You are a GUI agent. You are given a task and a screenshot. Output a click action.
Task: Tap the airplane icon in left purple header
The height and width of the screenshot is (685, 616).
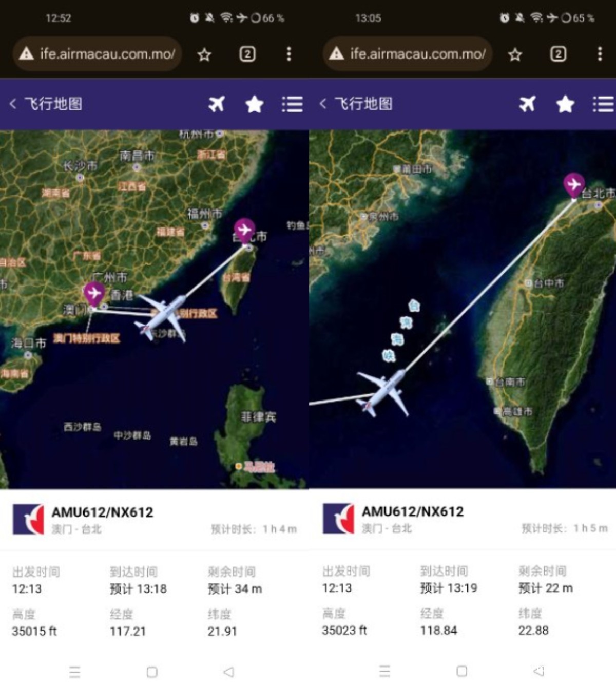(x=217, y=104)
